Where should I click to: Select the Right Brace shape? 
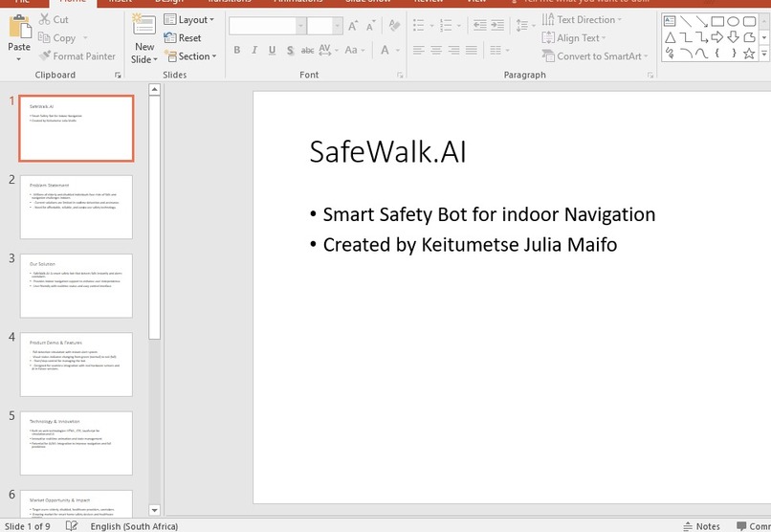click(x=733, y=53)
